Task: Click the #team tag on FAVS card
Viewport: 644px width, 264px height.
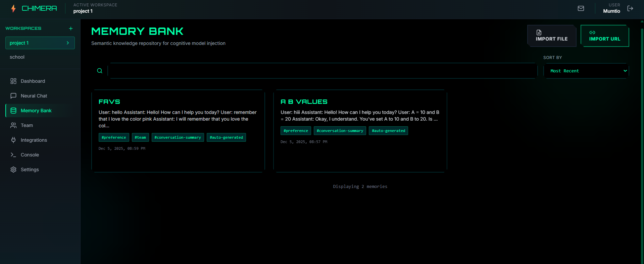Action: (140, 137)
